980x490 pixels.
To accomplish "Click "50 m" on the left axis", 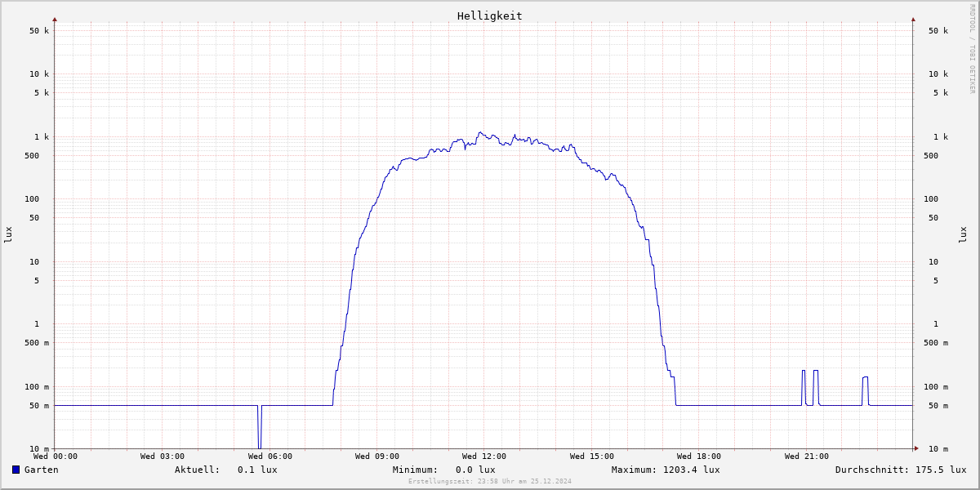I will pos(39,406).
